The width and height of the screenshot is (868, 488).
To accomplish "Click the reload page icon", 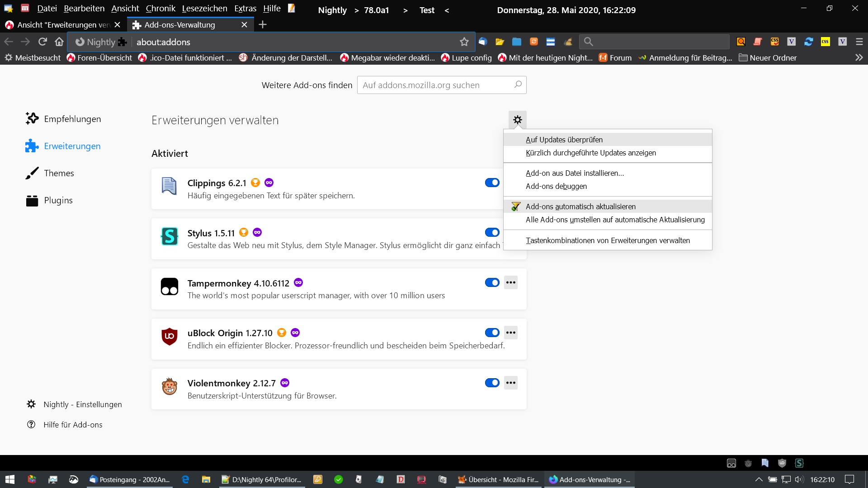I will (42, 42).
